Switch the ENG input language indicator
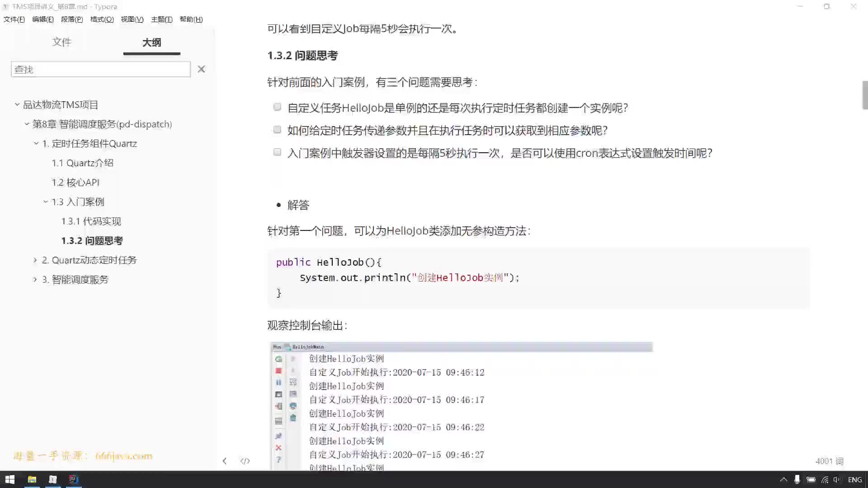Screen dimensions: 868x488 pos(855,479)
